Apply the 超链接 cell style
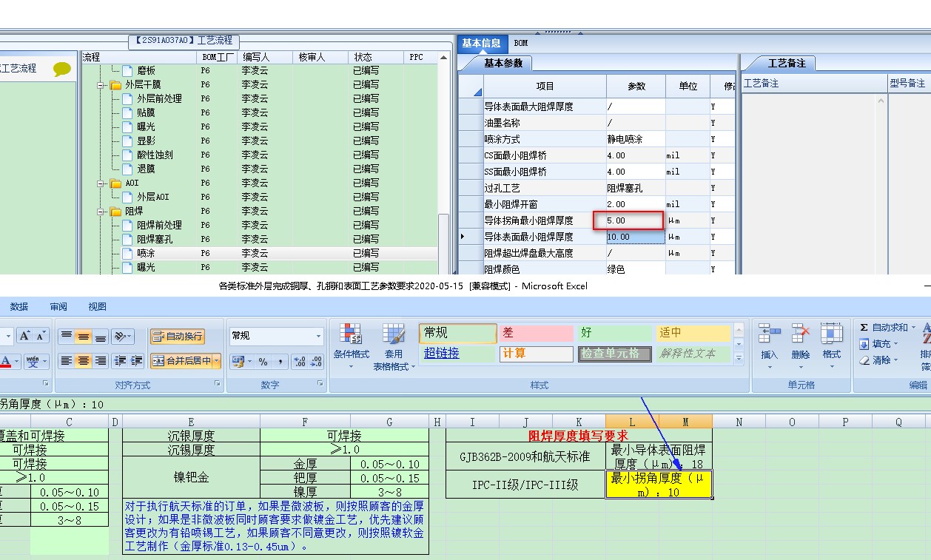 click(x=459, y=354)
